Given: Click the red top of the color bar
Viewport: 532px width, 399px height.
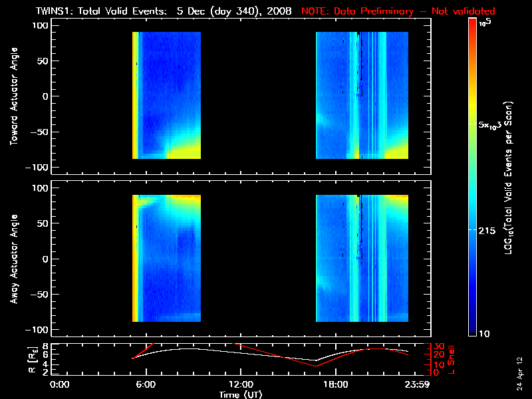Looking at the screenshot, I should (x=473, y=23).
